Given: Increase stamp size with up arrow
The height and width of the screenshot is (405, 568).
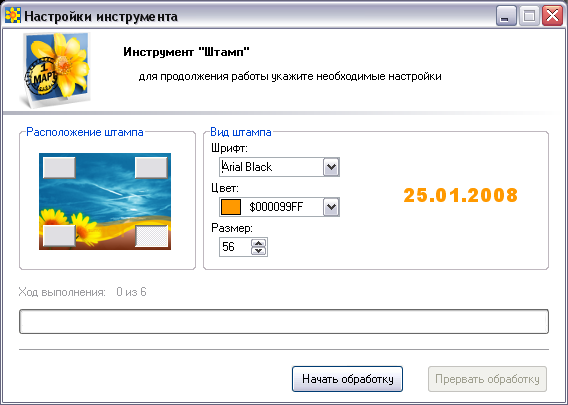Looking at the screenshot, I should pyautogui.click(x=259, y=243).
